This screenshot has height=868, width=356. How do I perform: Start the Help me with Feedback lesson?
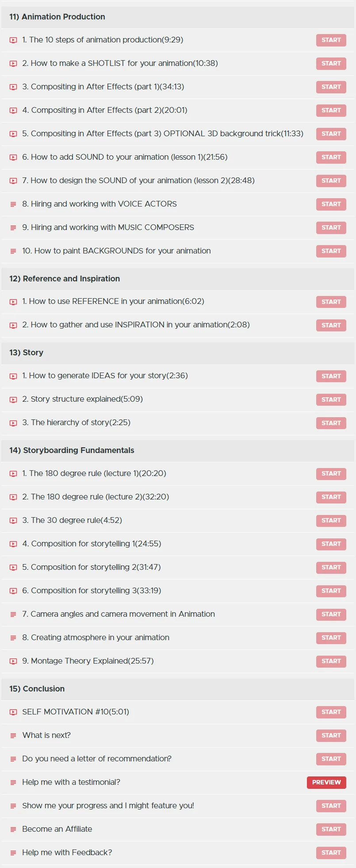(331, 853)
